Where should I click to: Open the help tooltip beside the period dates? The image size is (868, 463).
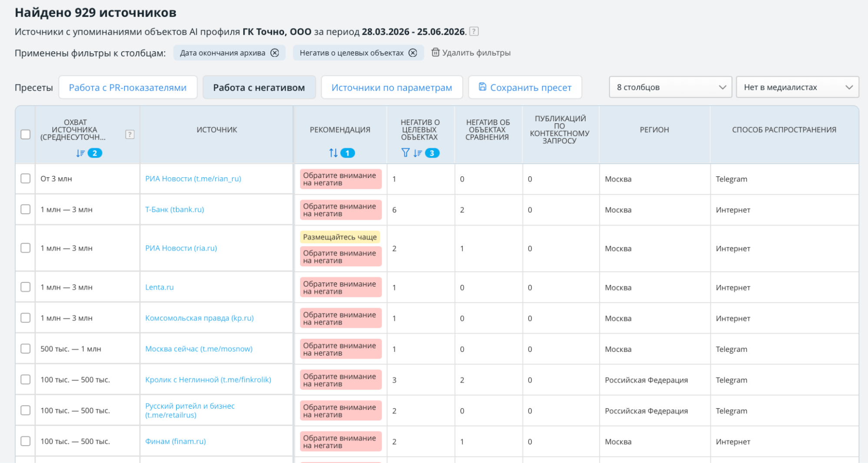pyautogui.click(x=474, y=32)
